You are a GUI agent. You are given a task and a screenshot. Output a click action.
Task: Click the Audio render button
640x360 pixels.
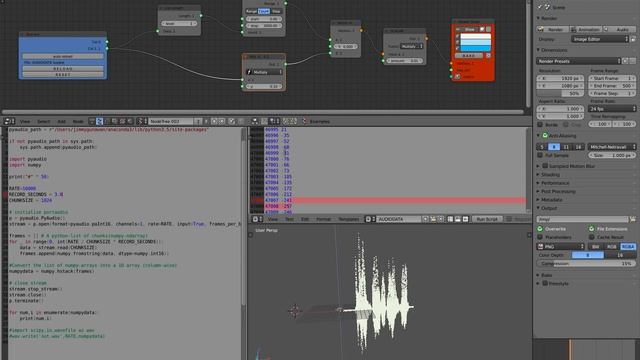pos(619,29)
